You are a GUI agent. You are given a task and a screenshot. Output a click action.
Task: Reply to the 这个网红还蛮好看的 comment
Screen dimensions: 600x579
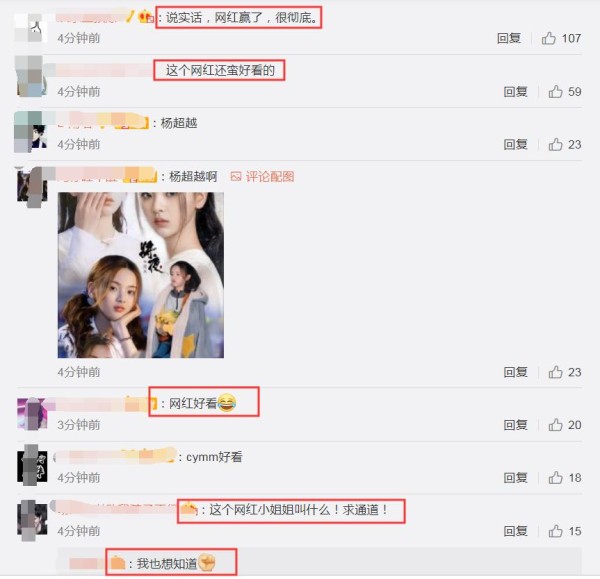[515, 91]
